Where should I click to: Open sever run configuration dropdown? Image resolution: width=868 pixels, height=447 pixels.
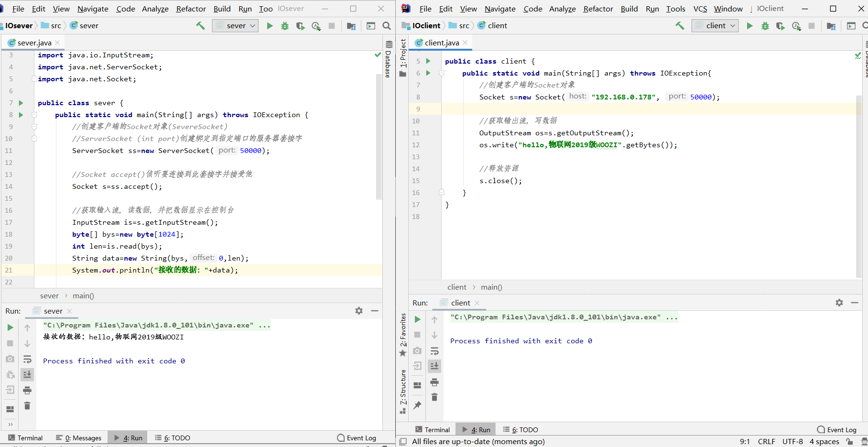[235, 26]
